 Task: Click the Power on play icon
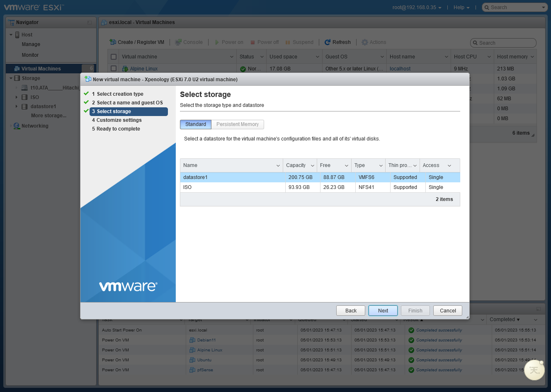(217, 42)
